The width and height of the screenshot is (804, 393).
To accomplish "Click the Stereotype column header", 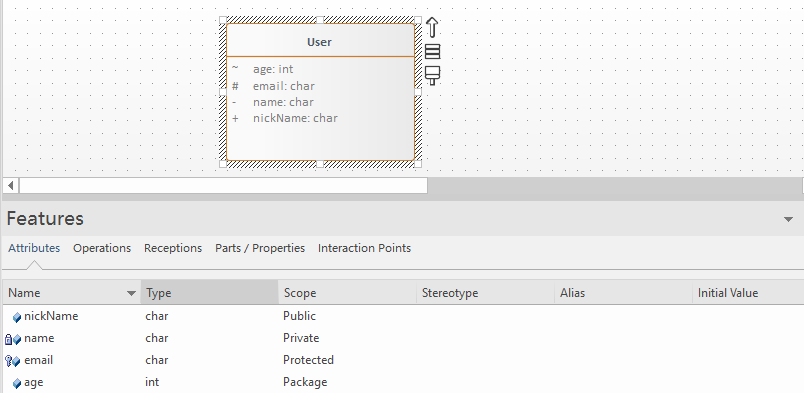I will click(x=485, y=293).
